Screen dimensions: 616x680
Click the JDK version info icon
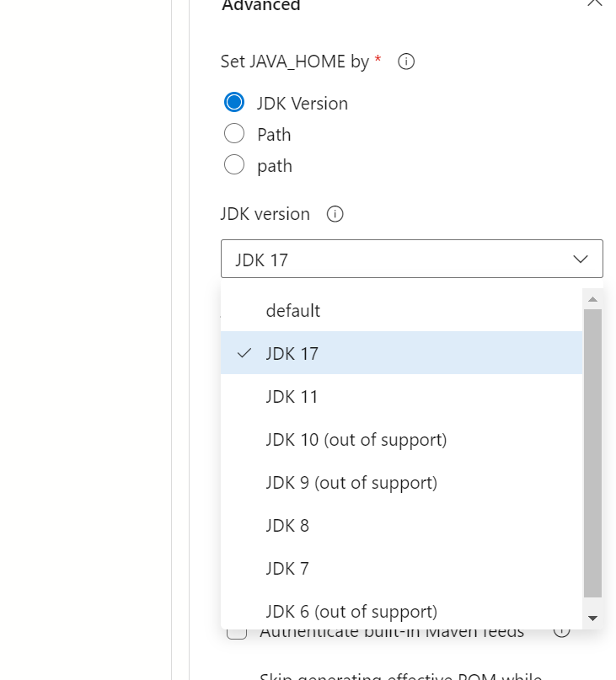(335, 214)
